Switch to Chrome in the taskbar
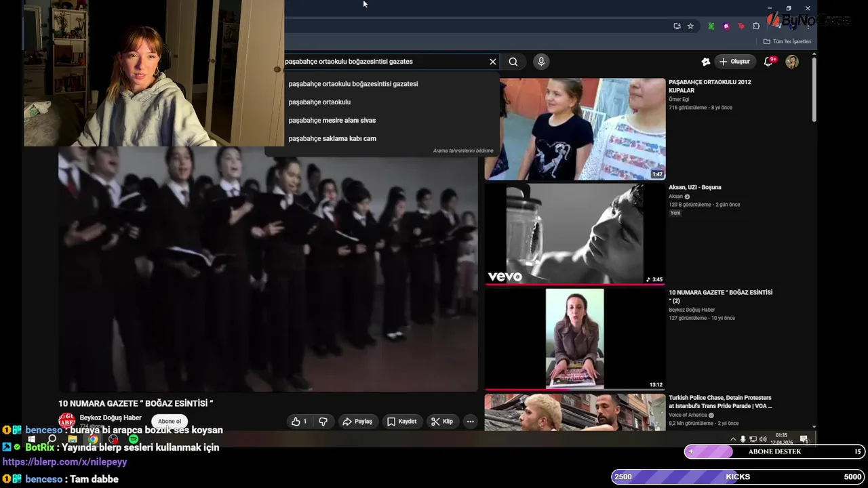The image size is (868, 488). click(x=93, y=439)
